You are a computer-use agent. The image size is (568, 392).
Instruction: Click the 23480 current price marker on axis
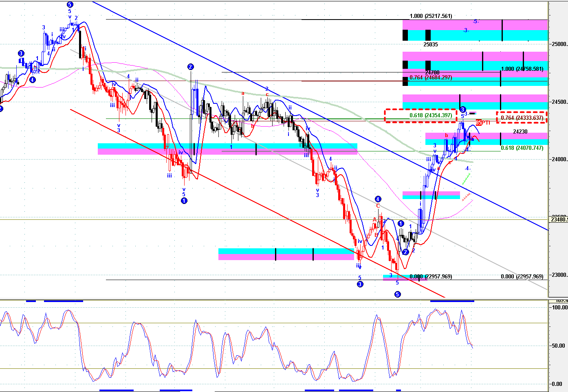point(559,219)
